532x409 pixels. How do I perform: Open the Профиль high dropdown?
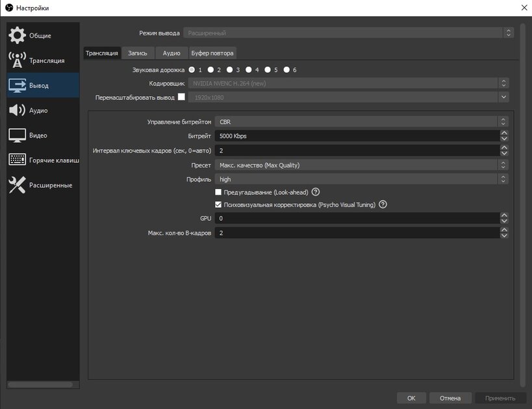click(362, 179)
